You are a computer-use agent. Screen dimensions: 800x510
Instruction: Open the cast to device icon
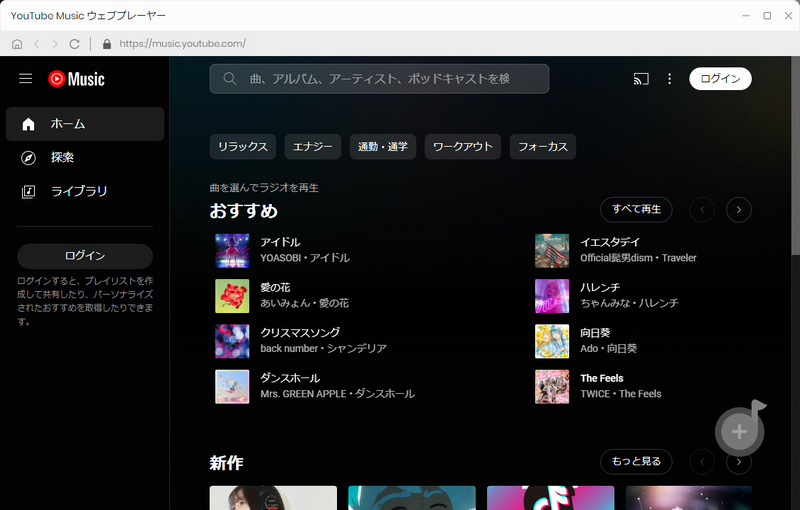tap(641, 79)
